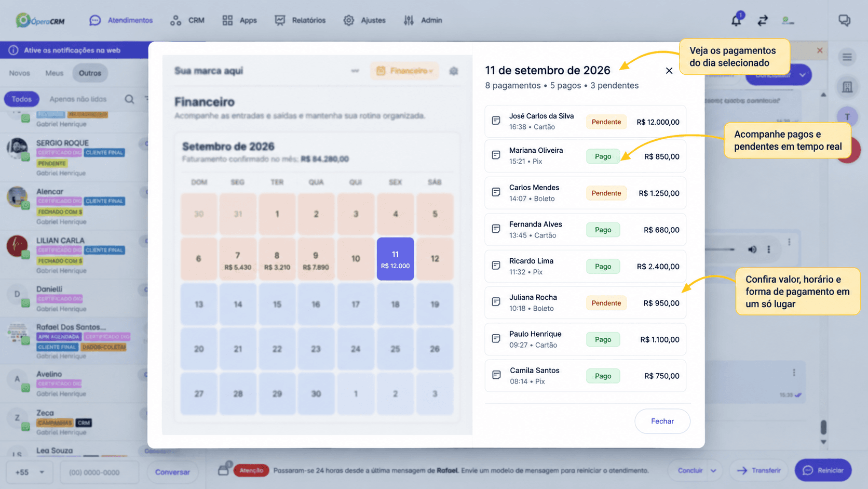The height and width of the screenshot is (489, 868).
Task: Click the hamburger menu icon in right sidebar
Action: point(847,57)
